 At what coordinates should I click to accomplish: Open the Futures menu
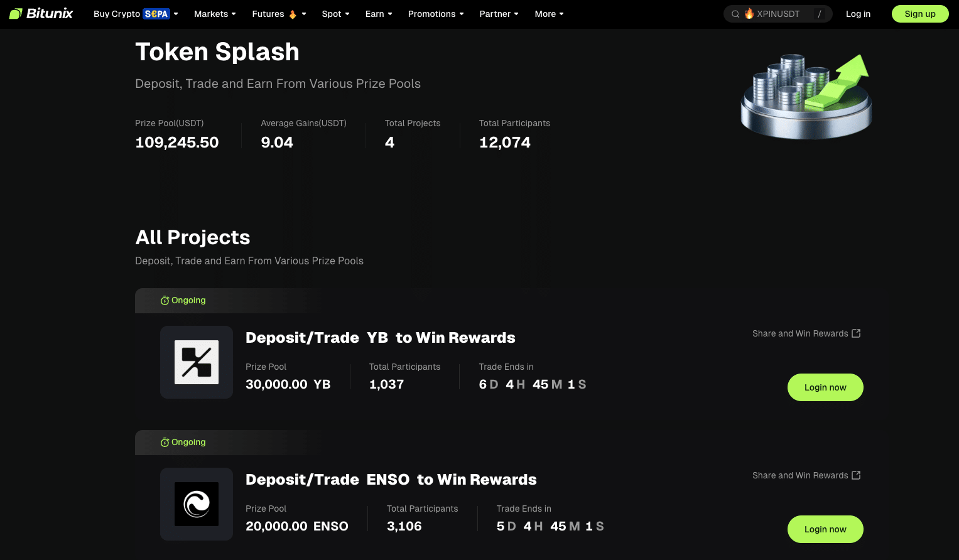[x=268, y=14]
